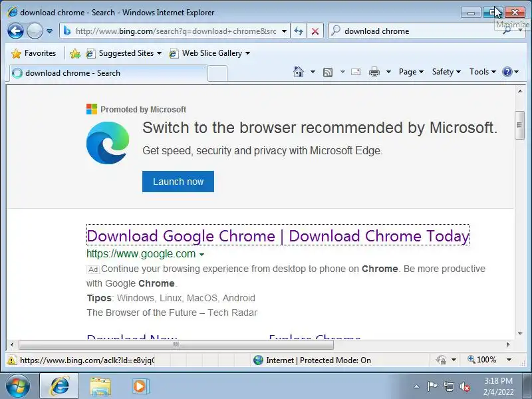This screenshot has width=532, height=399.
Task: Click the Action Center flag icon
Action: pos(432,386)
